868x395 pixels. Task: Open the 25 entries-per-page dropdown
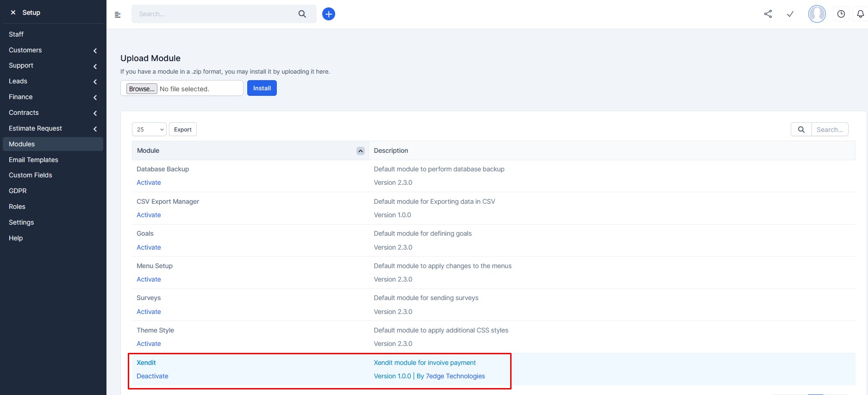coord(149,130)
